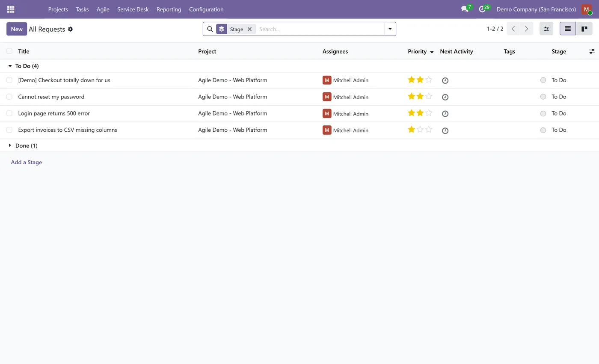Click Mitchell Admin avatar in Checkout row

click(x=327, y=80)
